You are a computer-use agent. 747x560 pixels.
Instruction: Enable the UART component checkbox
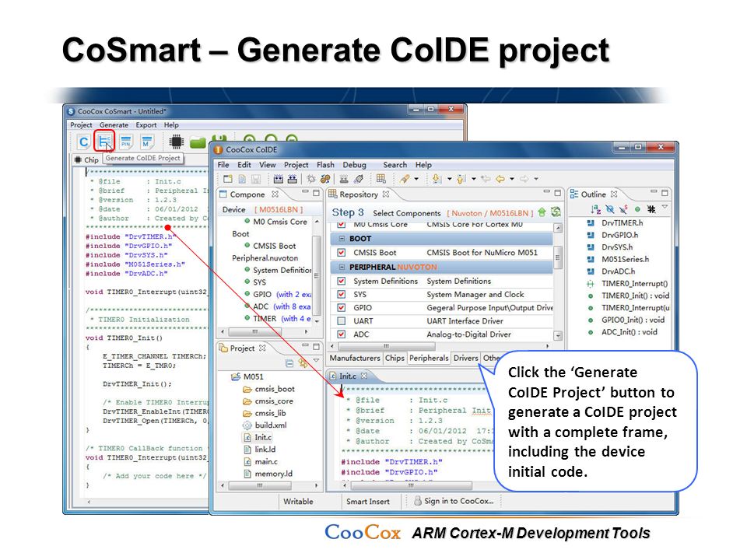tap(341, 321)
